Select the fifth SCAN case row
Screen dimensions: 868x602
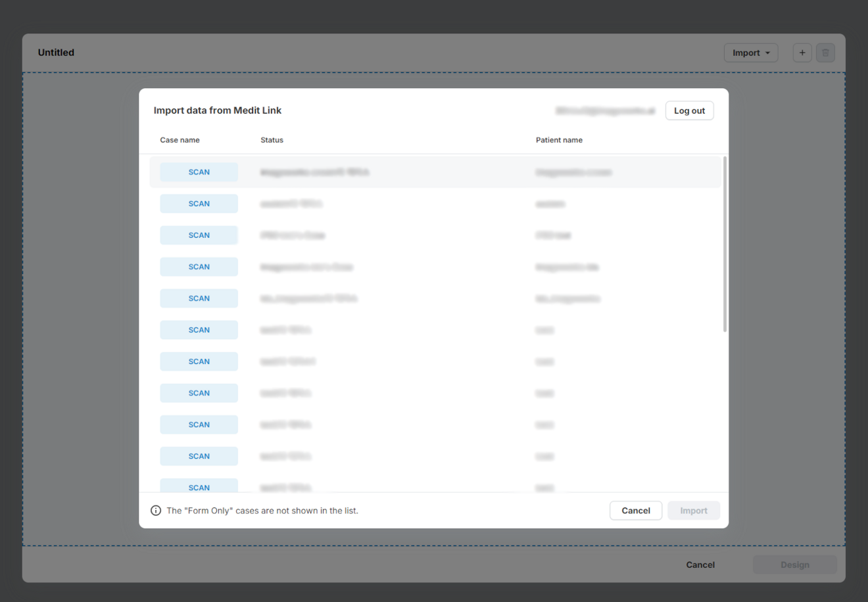(434, 298)
